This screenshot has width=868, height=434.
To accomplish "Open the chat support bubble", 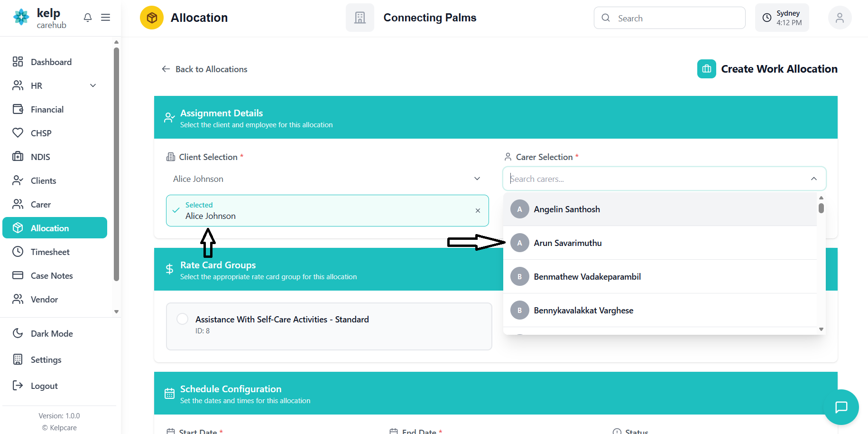I will 841,407.
